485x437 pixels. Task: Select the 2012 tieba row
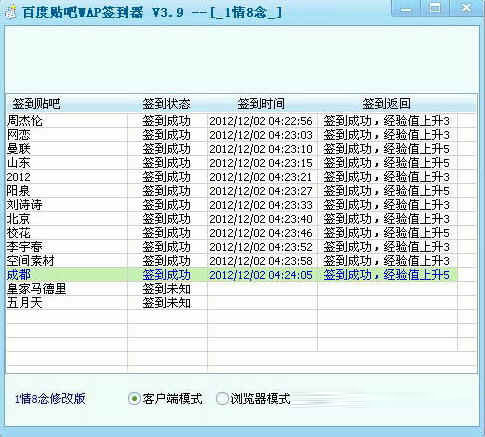[232, 177]
